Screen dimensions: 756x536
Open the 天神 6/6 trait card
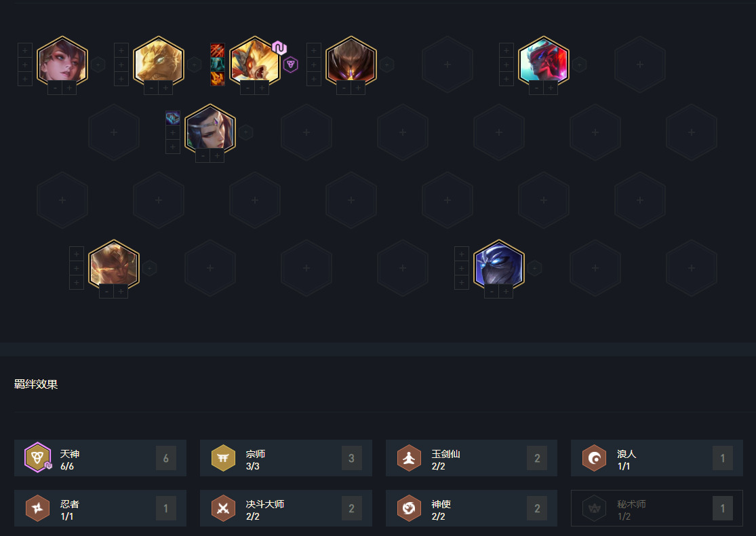[x=100, y=458]
